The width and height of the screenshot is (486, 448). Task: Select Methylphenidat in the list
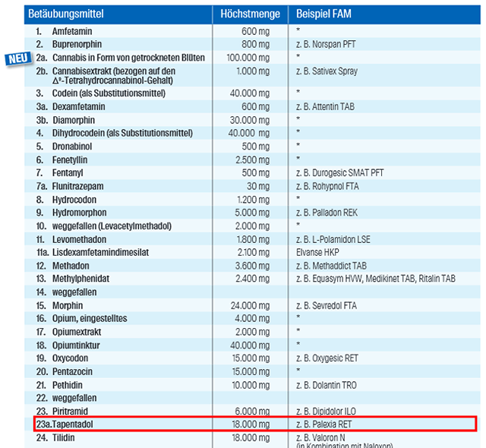tap(80, 279)
